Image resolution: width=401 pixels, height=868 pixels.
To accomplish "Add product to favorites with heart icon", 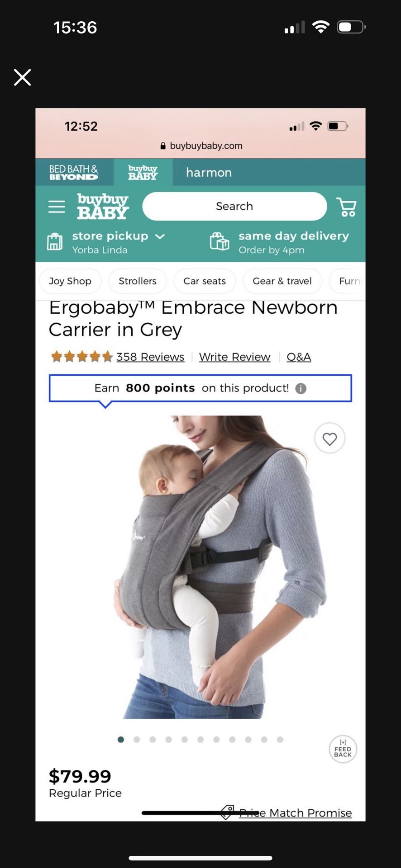I will (x=329, y=439).
